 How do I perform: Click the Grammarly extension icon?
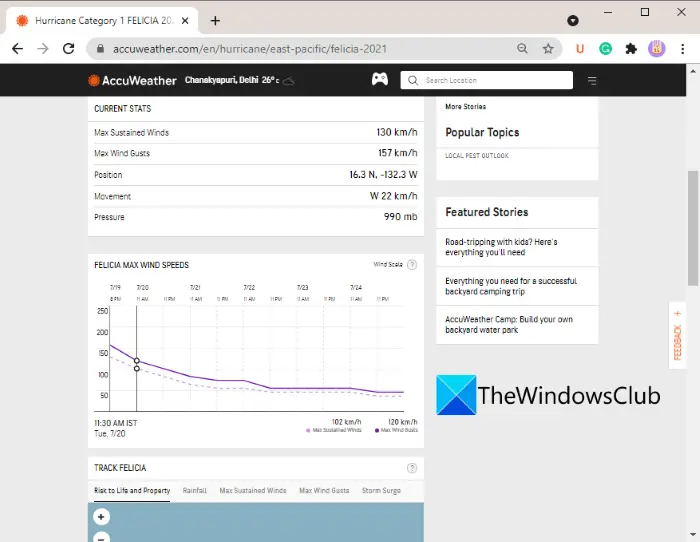click(605, 49)
